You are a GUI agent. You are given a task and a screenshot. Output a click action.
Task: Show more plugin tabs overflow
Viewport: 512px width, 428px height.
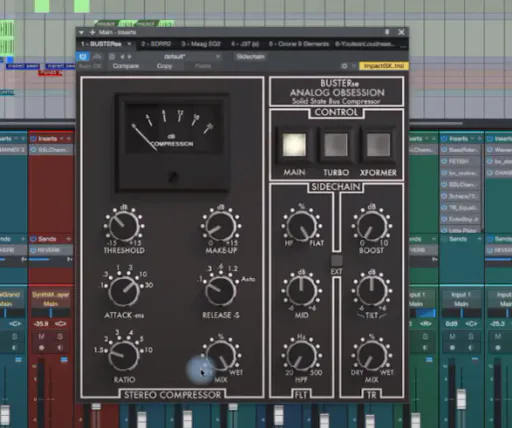[404, 45]
